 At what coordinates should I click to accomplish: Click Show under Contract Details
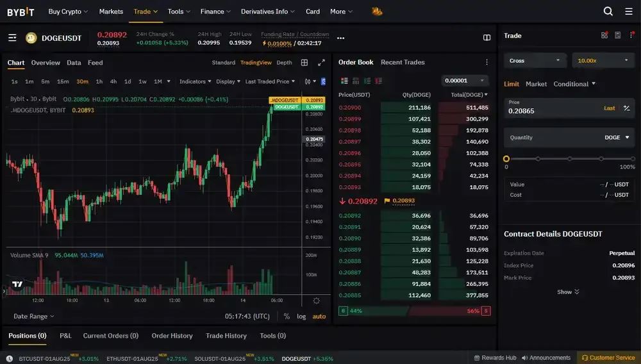pyautogui.click(x=568, y=292)
